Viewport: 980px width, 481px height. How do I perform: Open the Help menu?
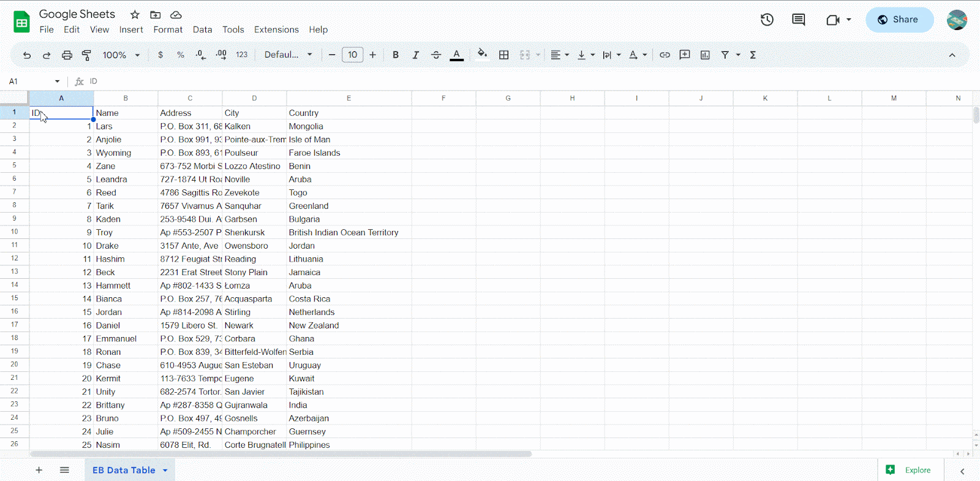point(318,29)
